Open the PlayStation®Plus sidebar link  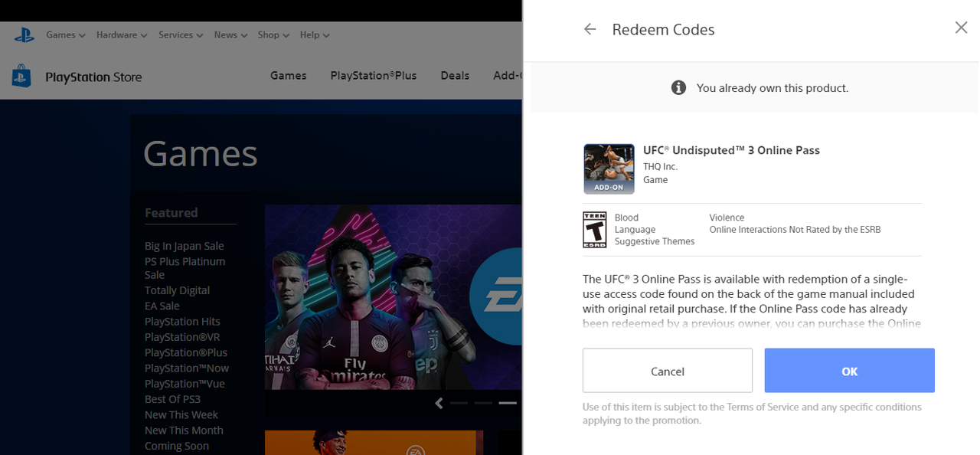(x=186, y=352)
